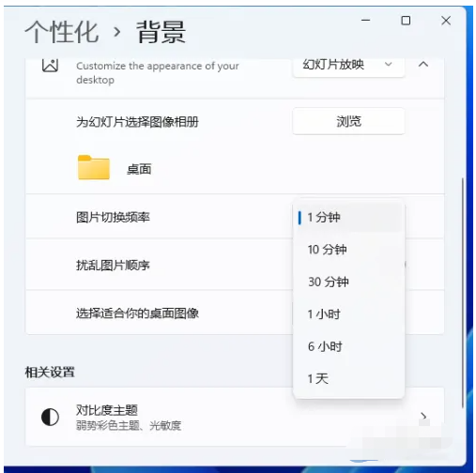Choose 10 分钟 switching interval
Image resolution: width=476 pixels, height=473 pixels.
pos(348,250)
